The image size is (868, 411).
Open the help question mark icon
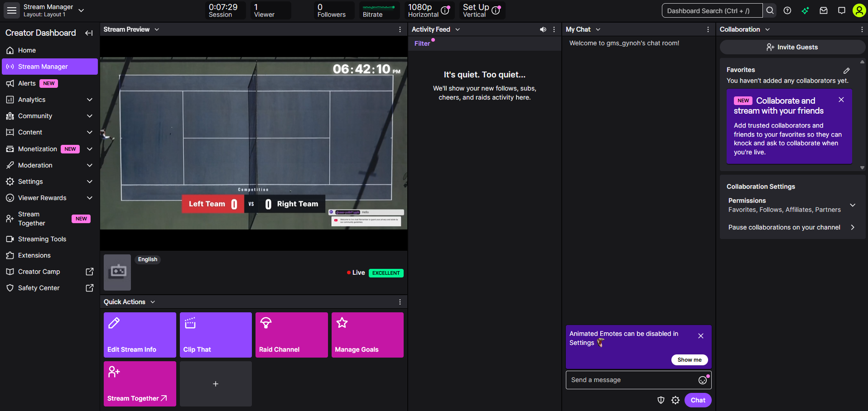point(787,10)
